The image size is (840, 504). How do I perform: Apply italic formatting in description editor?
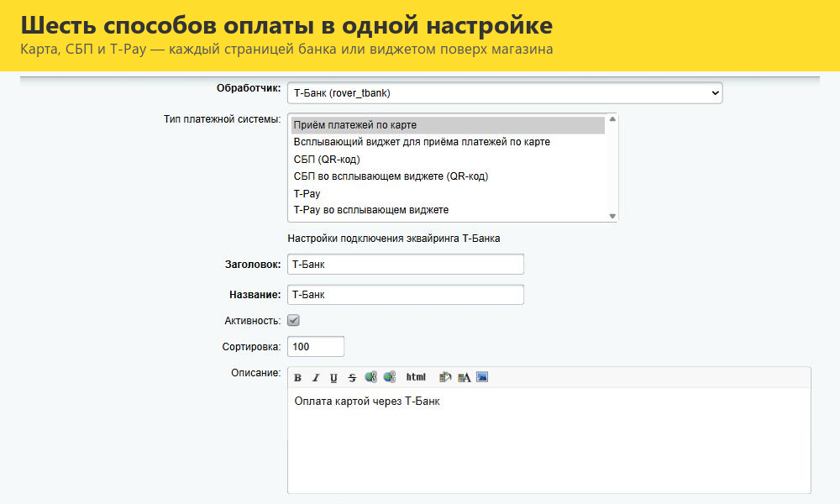pyautogui.click(x=316, y=378)
